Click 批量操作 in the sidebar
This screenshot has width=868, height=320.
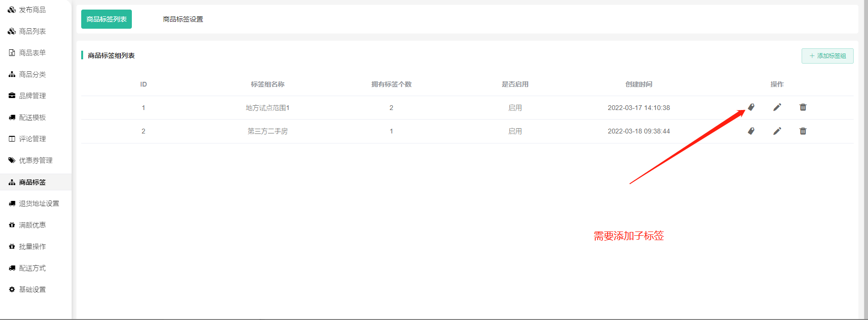[32, 246]
